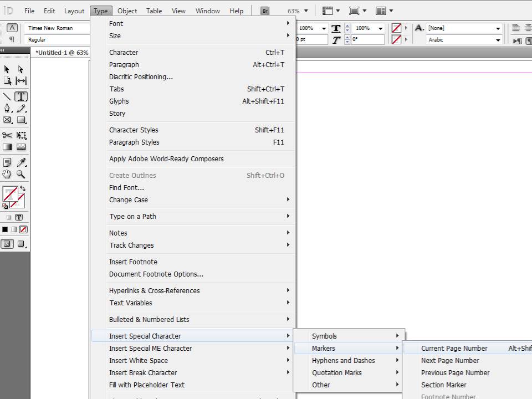
Task: Select the Gradient Feather tool
Action: click(21, 147)
